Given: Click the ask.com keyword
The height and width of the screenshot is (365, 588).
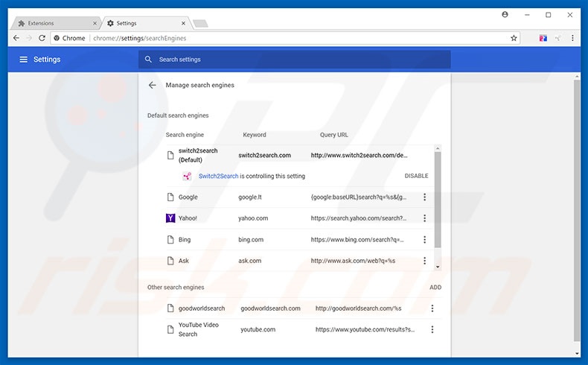Looking at the screenshot, I should click(x=250, y=260).
